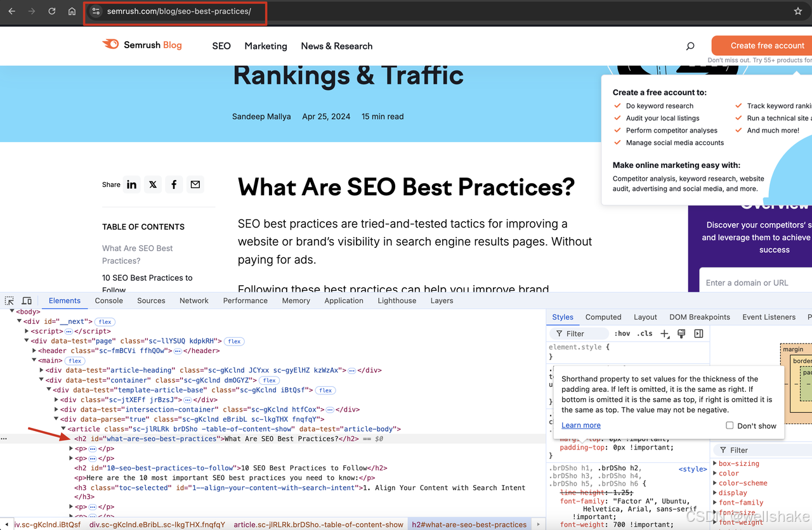Open the Lighthouse tab
Viewport: 812px width, 530px height.
pos(397,301)
